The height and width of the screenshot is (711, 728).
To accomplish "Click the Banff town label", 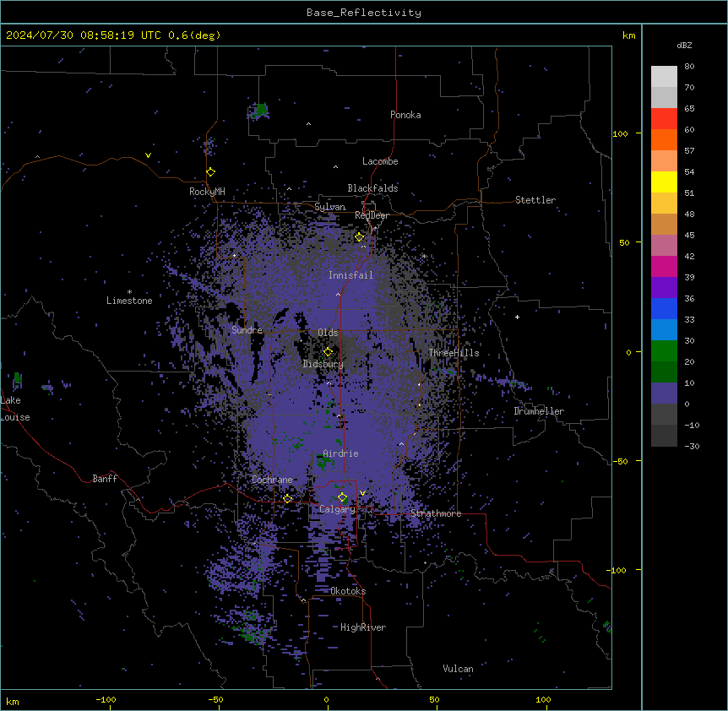I will coord(105,479).
